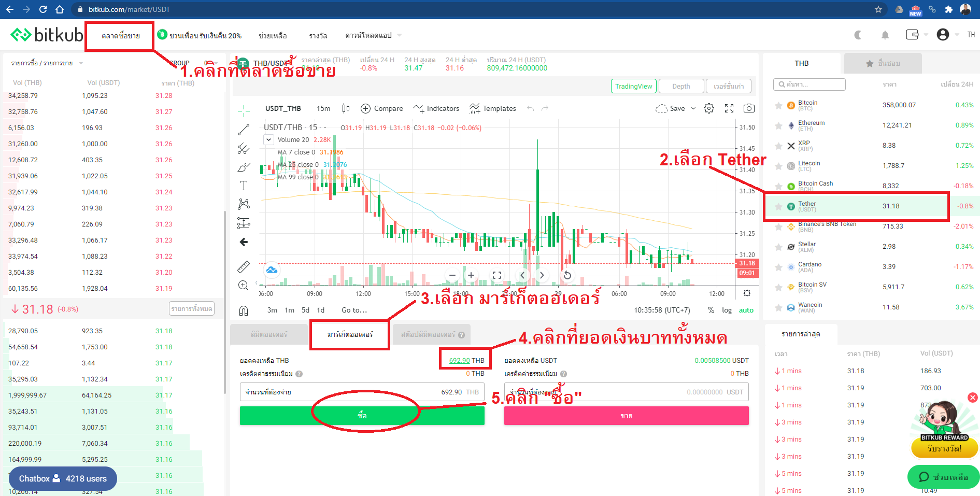Open Go to date selector
The image size is (980, 496).
[354, 310]
